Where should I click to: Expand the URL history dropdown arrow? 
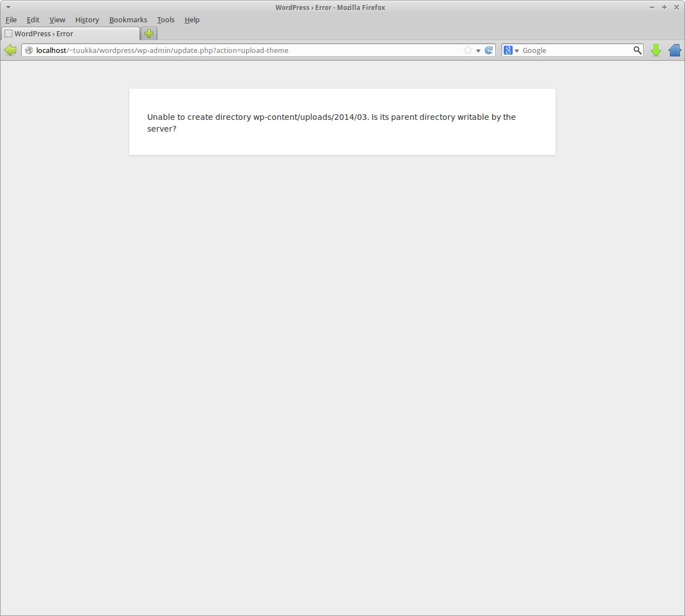(x=478, y=51)
